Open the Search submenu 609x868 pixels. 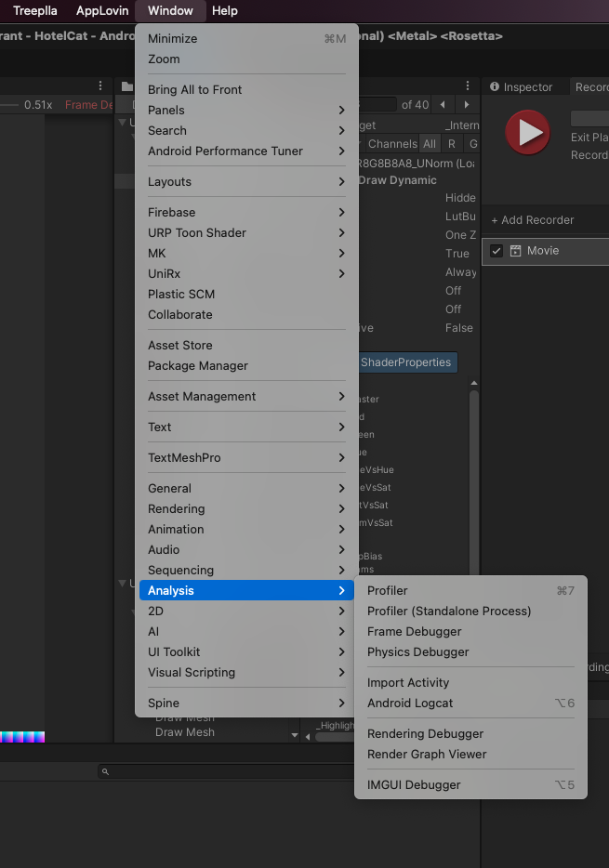point(246,131)
